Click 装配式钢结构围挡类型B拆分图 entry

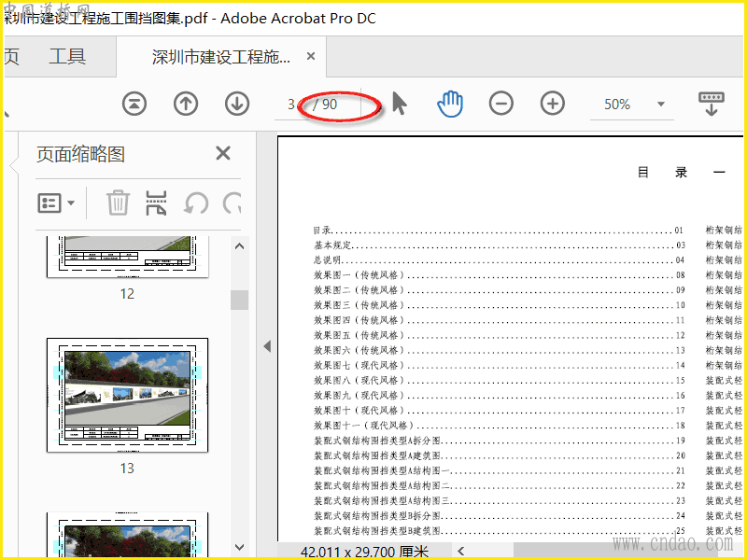(x=499, y=516)
